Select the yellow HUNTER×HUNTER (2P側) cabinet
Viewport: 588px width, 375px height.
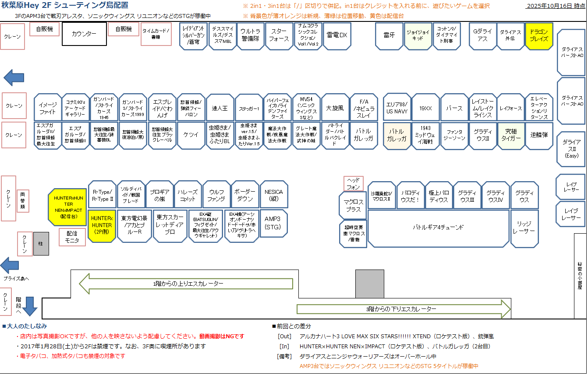tap(102, 225)
